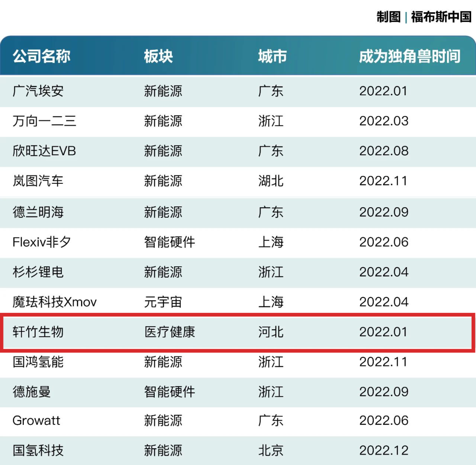Select company name 国鸿氢能
Screen dimensions: 476x465
[38, 362]
